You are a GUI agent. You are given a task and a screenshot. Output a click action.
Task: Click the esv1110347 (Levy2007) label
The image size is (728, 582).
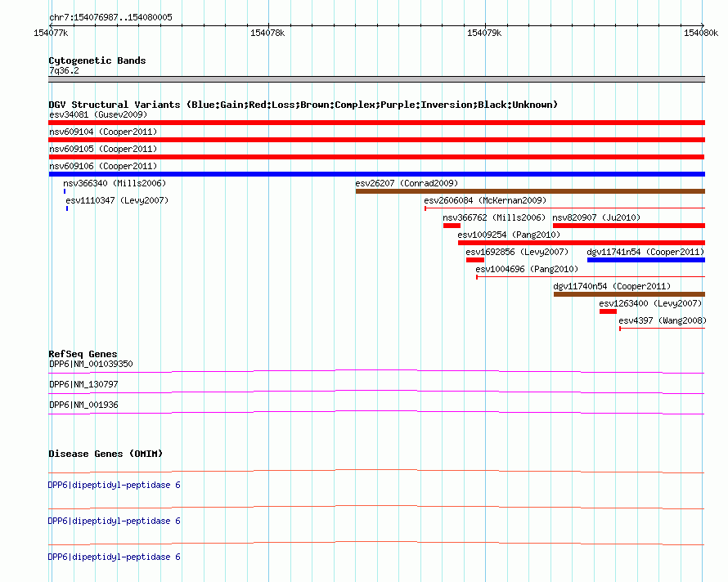[117, 200]
